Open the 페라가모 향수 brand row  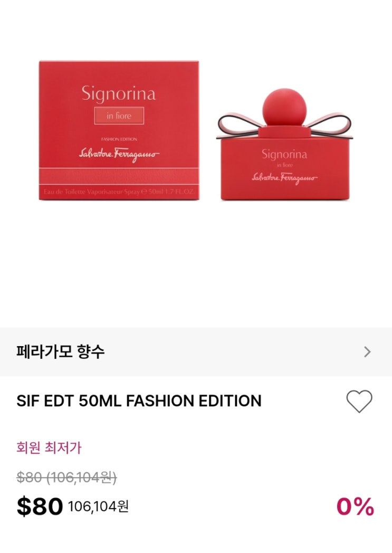click(196, 351)
